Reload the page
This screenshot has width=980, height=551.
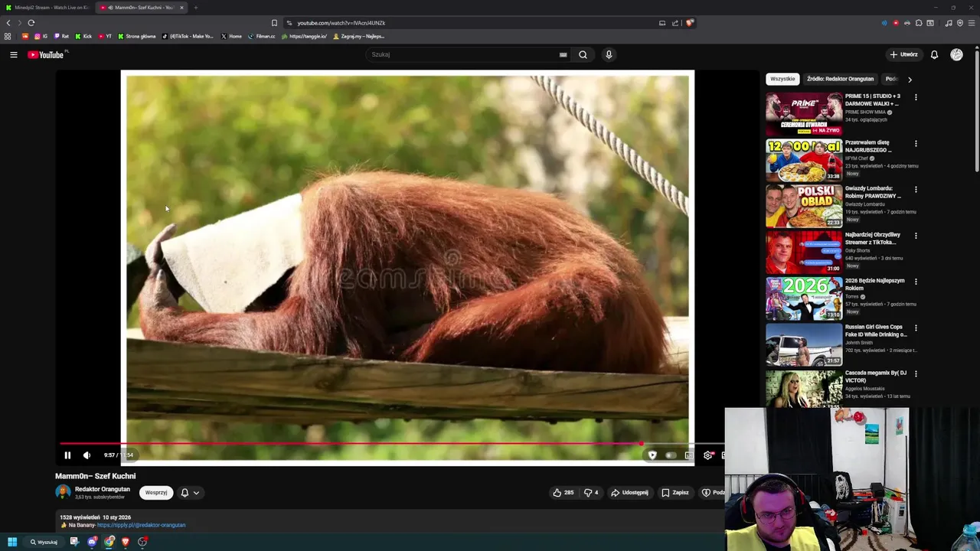(x=31, y=23)
